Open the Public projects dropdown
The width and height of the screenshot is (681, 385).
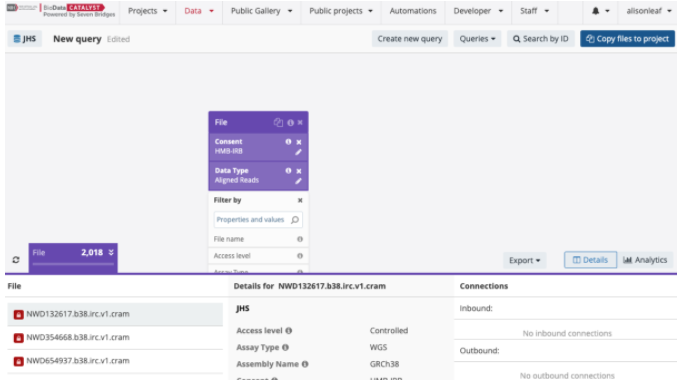pos(340,11)
